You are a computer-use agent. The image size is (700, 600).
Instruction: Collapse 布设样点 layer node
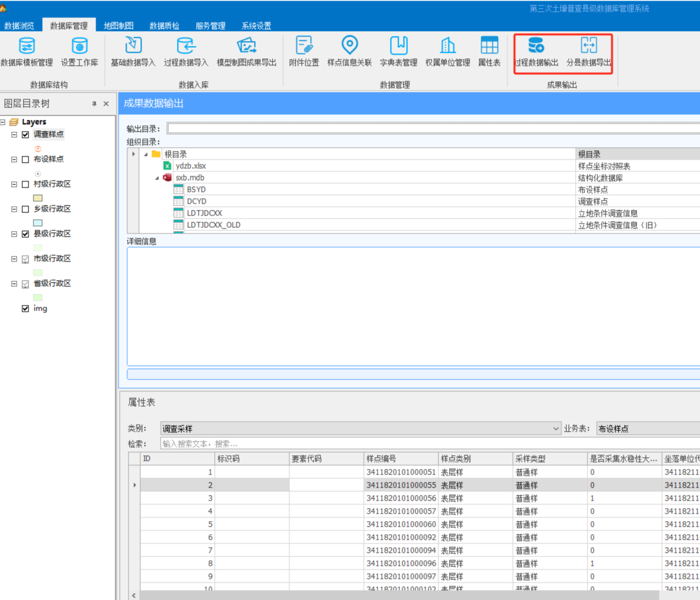(14, 160)
